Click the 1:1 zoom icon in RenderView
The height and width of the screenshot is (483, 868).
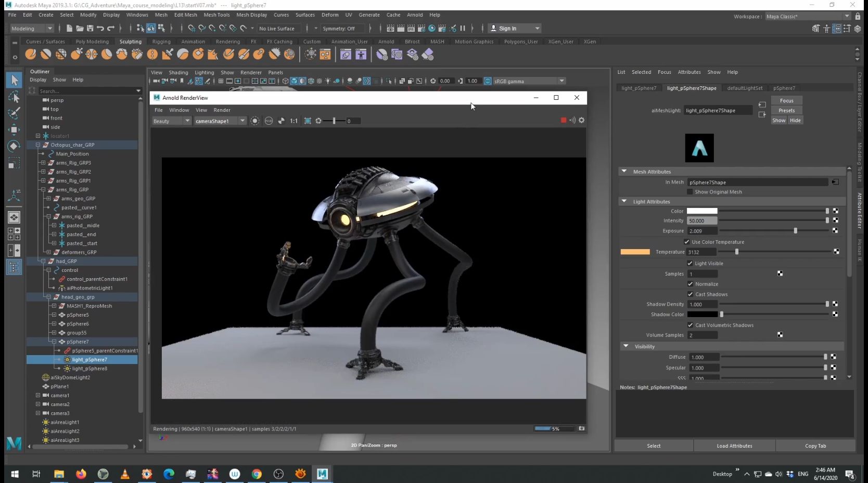pyautogui.click(x=294, y=121)
